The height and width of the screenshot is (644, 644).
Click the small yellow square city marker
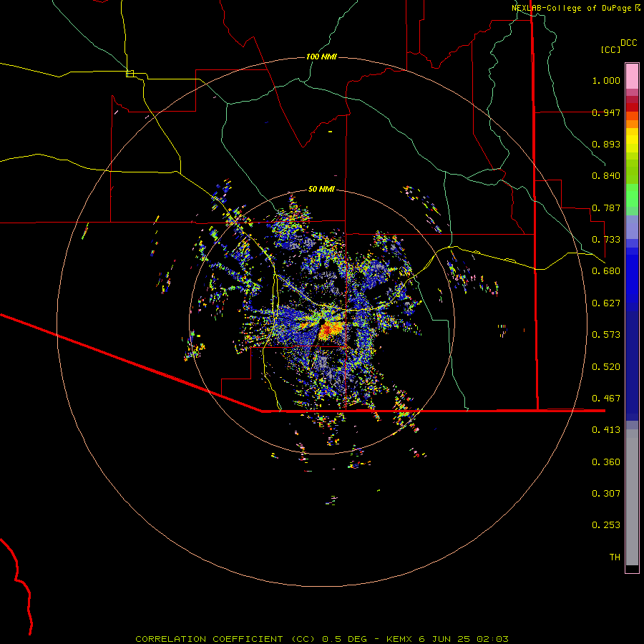tap(130, 74)
